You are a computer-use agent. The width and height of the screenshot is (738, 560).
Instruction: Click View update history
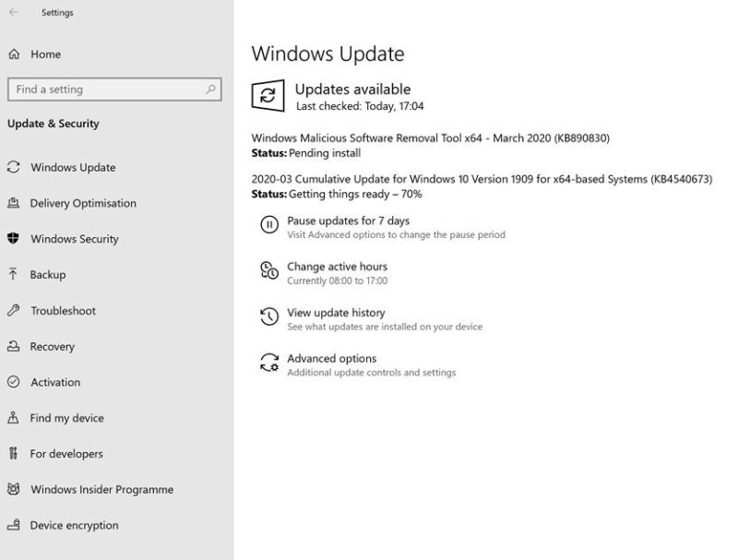click(x=336, y=313)
